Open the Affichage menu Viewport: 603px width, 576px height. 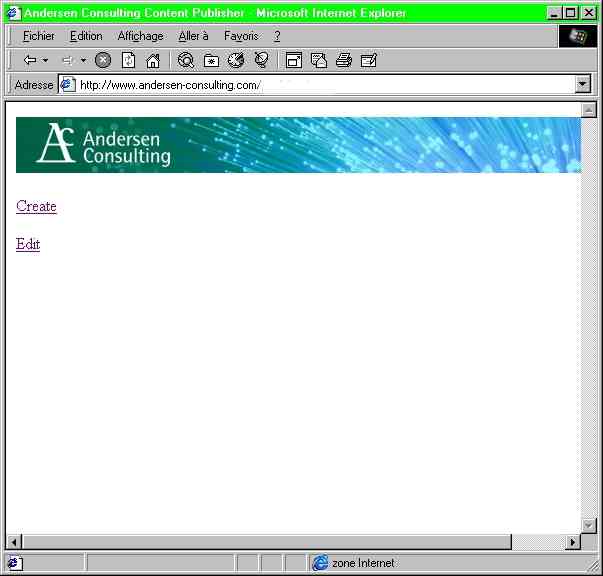[x=140, y=36]
